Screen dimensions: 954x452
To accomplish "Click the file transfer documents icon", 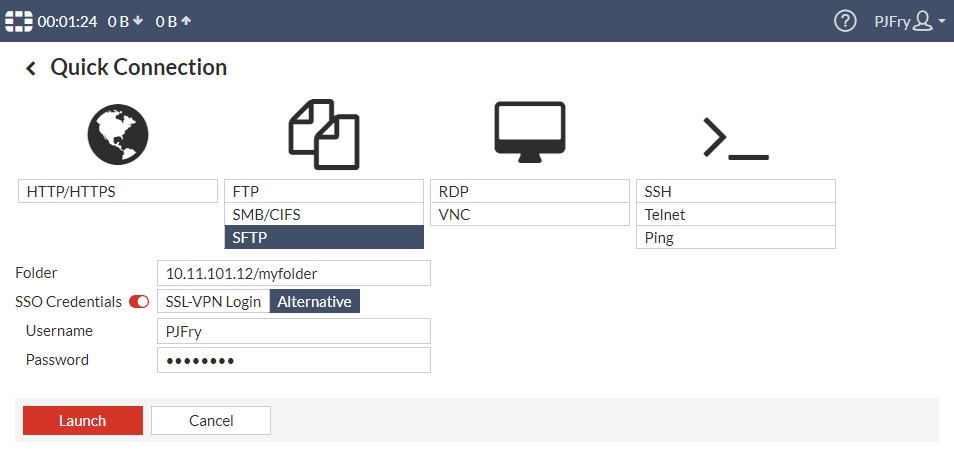I will [324, 135].
